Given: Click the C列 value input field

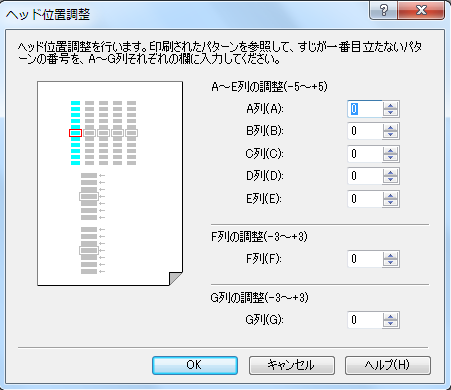Looking at the screenshot, I should coord(365,154).
